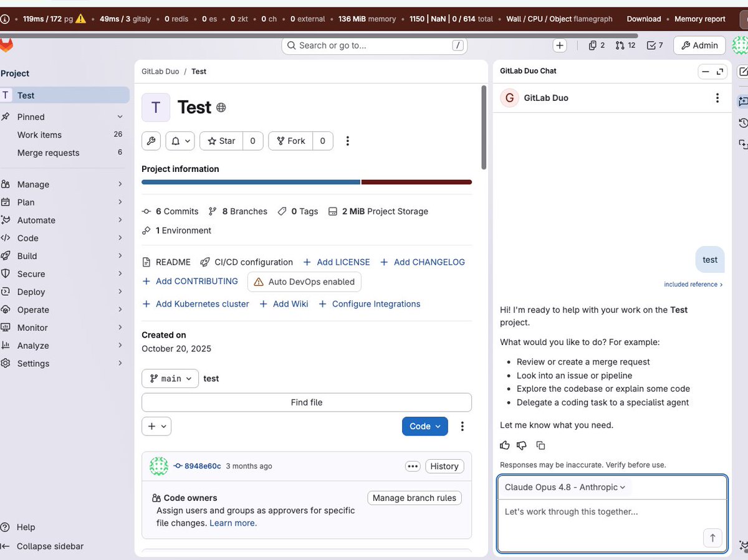Expand GitLab Duo Chat to fullscreen
Screen dimensions: 748x560
[720, 72]
